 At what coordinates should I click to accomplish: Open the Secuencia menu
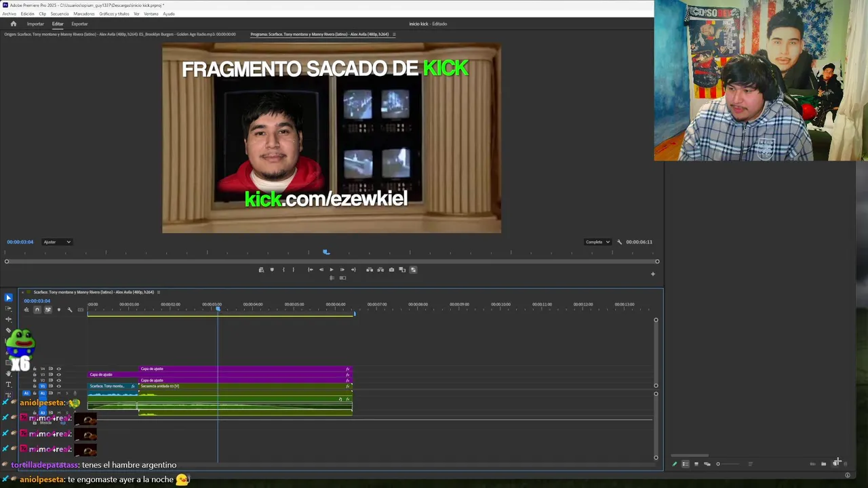pyautogui.click(x=60, y=14)
